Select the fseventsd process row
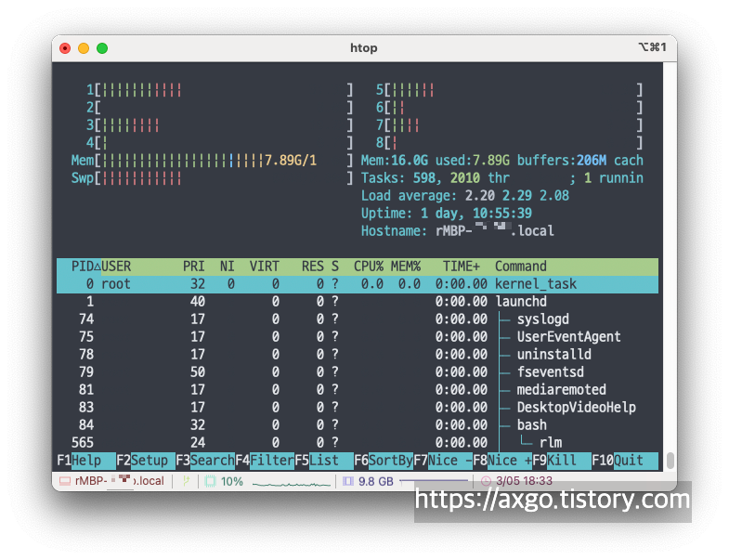The height and width of the screenshot is (560, 729). (357, 372)
